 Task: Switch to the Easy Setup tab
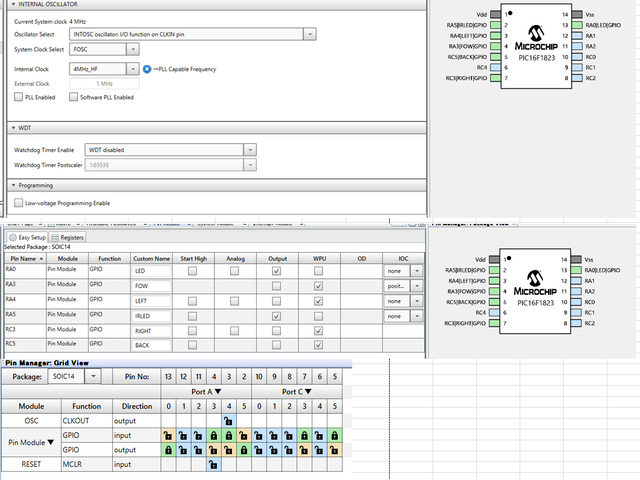28,237
